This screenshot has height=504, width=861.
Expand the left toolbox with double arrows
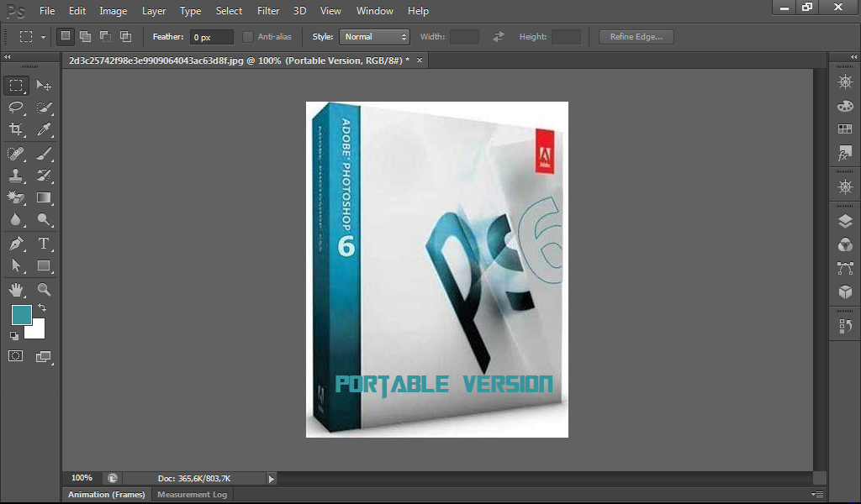coord(7,57)
